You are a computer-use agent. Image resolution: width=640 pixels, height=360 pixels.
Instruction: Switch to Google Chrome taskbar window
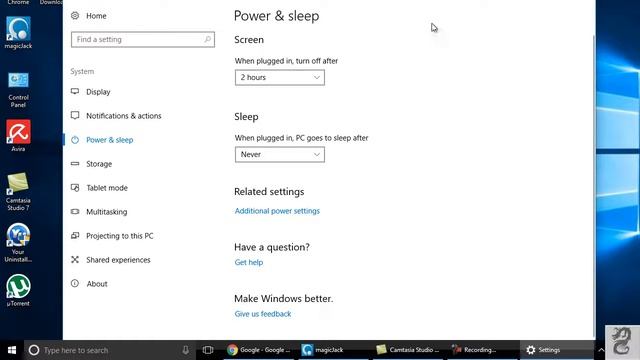259,350
